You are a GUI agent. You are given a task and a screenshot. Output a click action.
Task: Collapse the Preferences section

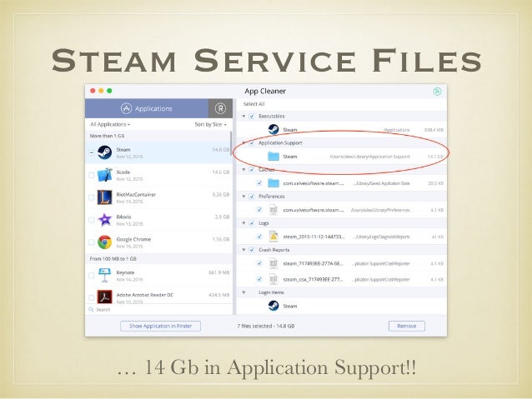point(243,197)
